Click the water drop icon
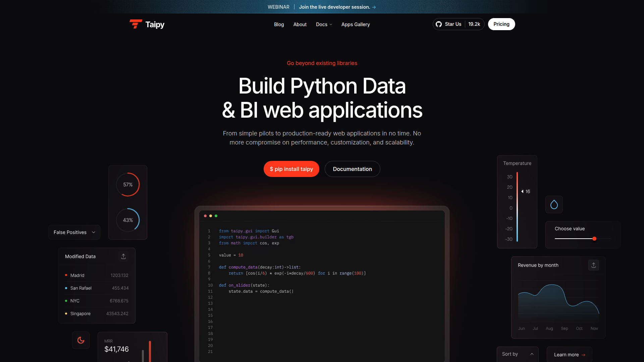This screenshot has width=644, height=362. click(554, 204)
